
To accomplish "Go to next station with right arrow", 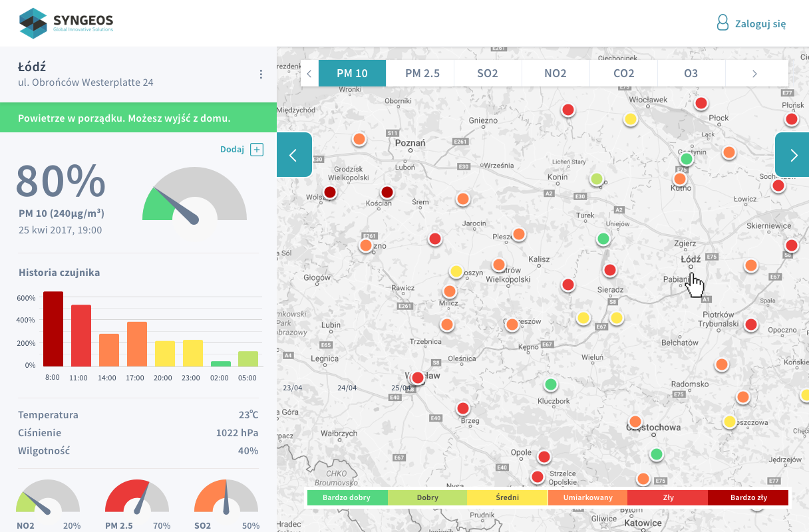I will (x=792, y=155).
